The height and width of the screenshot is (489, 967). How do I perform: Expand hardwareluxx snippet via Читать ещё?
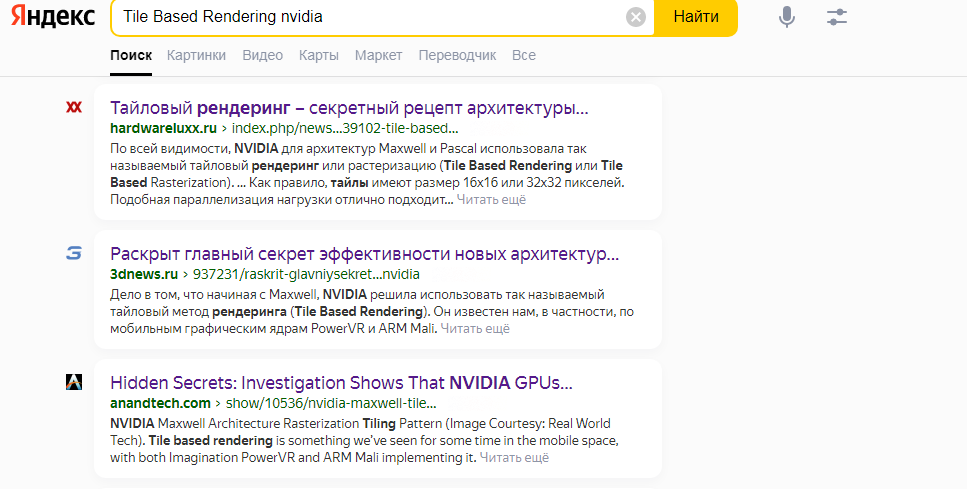[492, 200]
